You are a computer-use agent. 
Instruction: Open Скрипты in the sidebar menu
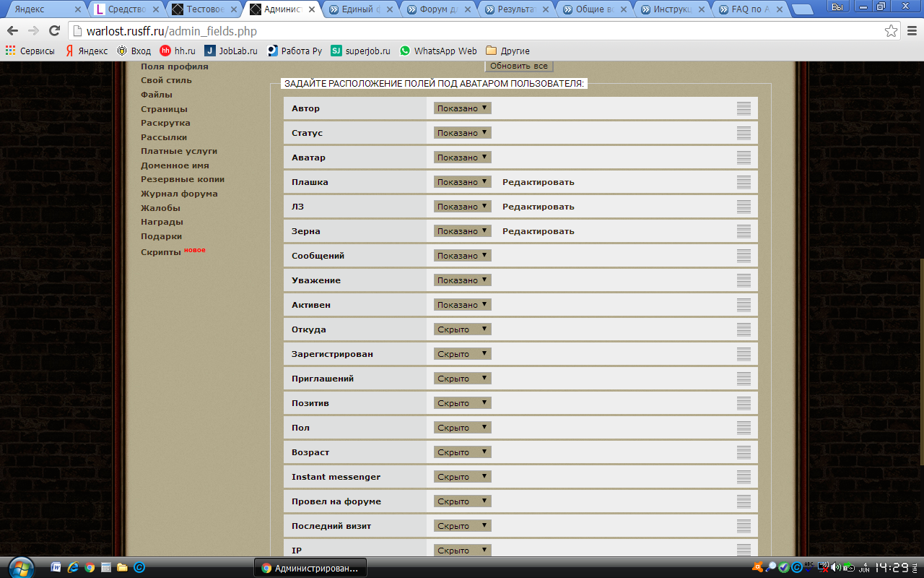160,252
